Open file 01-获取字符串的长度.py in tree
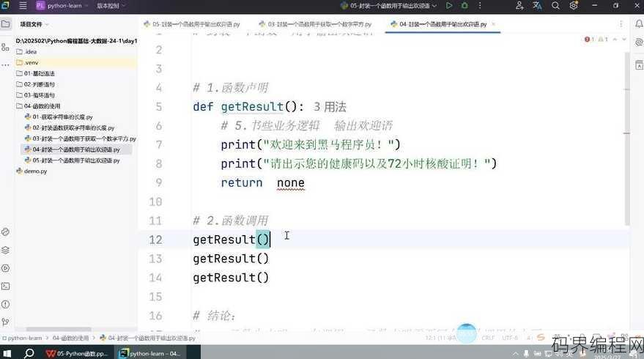644x359 pixels. pos(59,117)
